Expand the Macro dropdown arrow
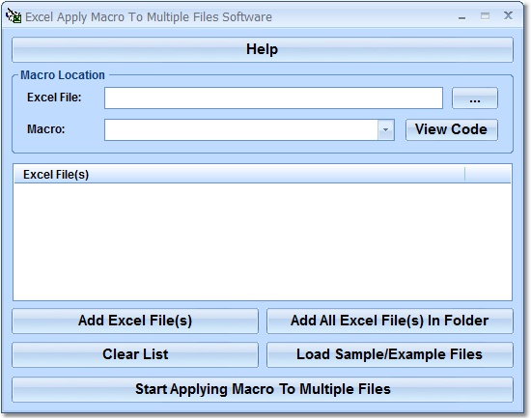 [386, 129]
